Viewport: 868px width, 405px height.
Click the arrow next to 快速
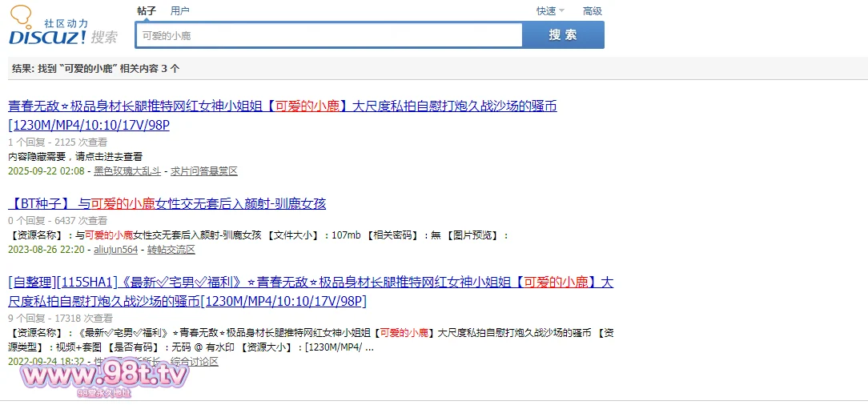point(561,11)
